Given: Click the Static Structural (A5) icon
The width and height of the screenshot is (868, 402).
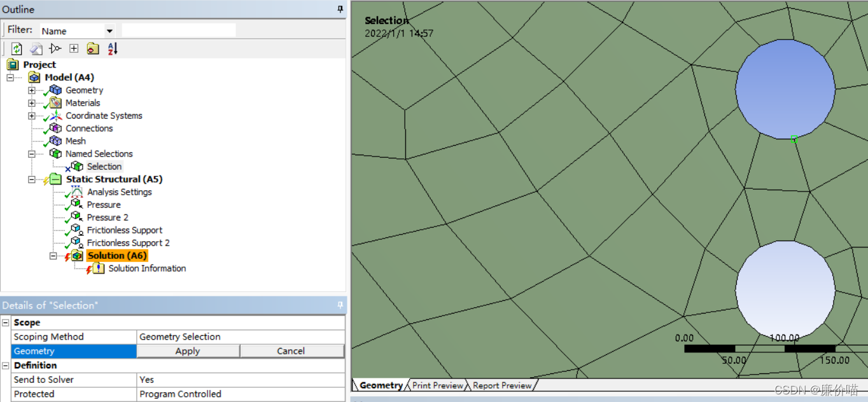Looking at the screenshot, I should pyautogui.click(x=55, y=179).
